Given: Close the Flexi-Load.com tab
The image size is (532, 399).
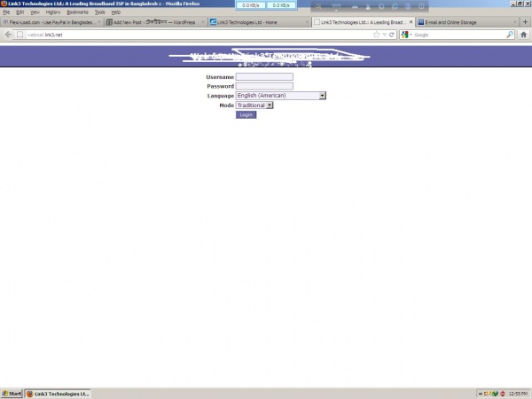Looking at the screenshot, I should 99,22.
